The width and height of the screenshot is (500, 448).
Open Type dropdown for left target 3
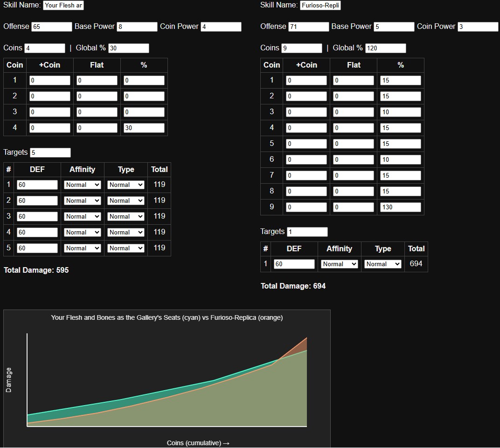[125, 217]
